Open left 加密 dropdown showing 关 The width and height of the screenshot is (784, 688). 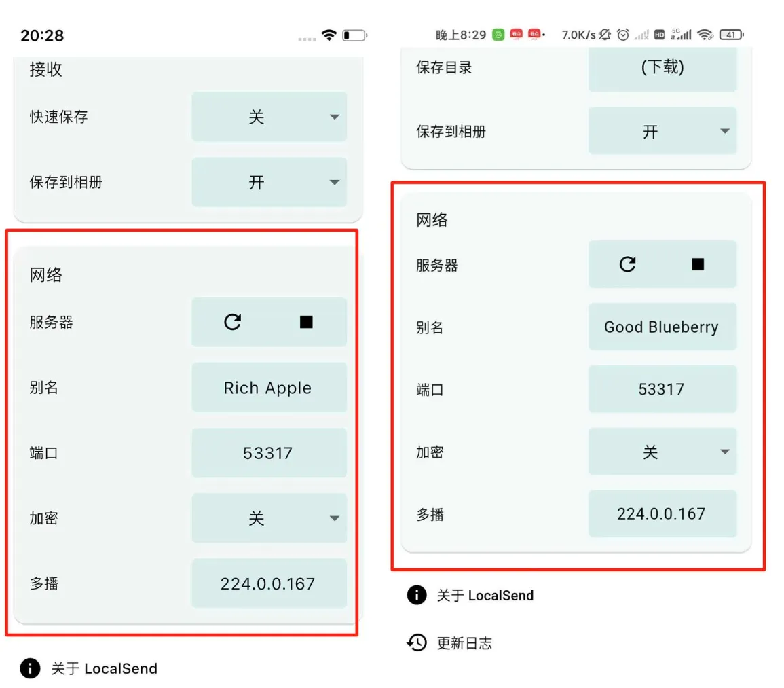(x=269, y=518)
